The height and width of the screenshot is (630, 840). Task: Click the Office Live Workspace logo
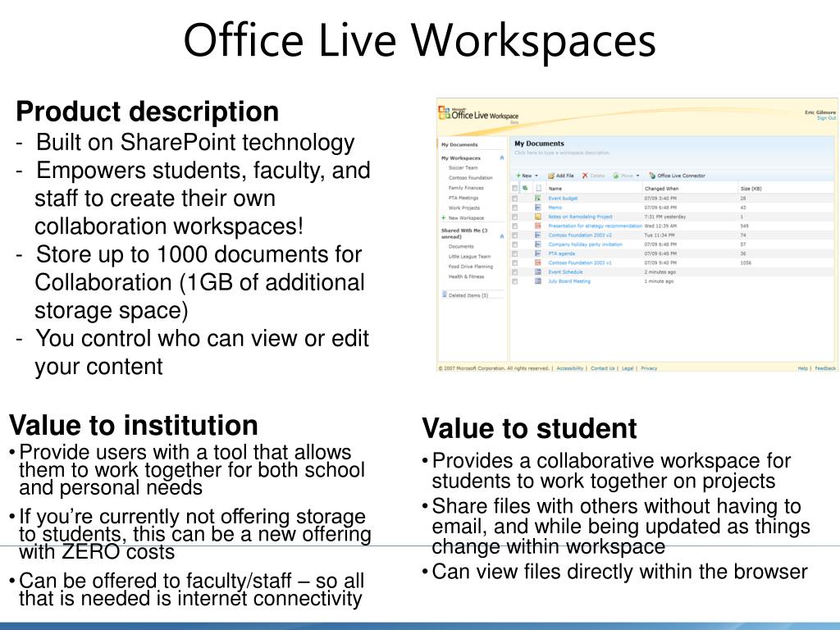tap(478, 114)
